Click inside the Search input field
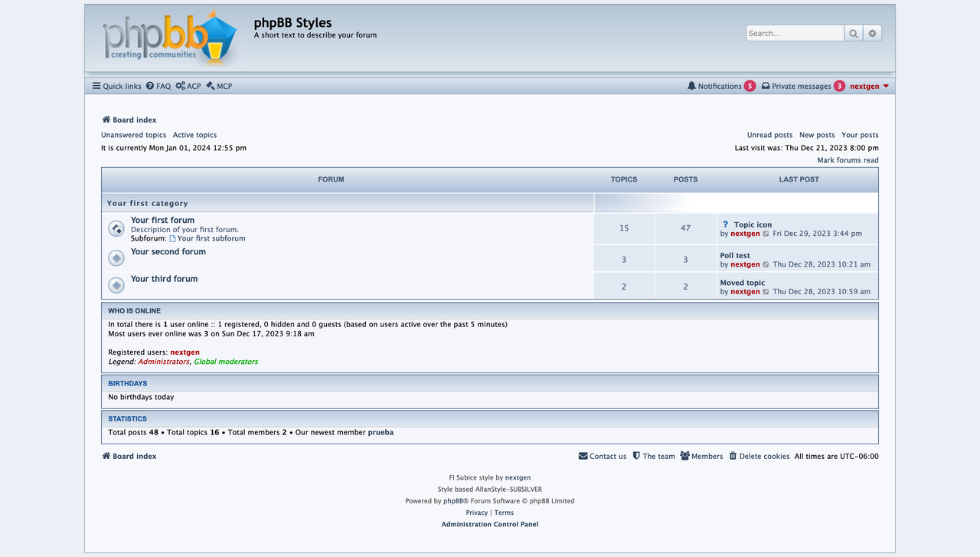The width and height of the screenshot is (980, 557). click(794, 33)
